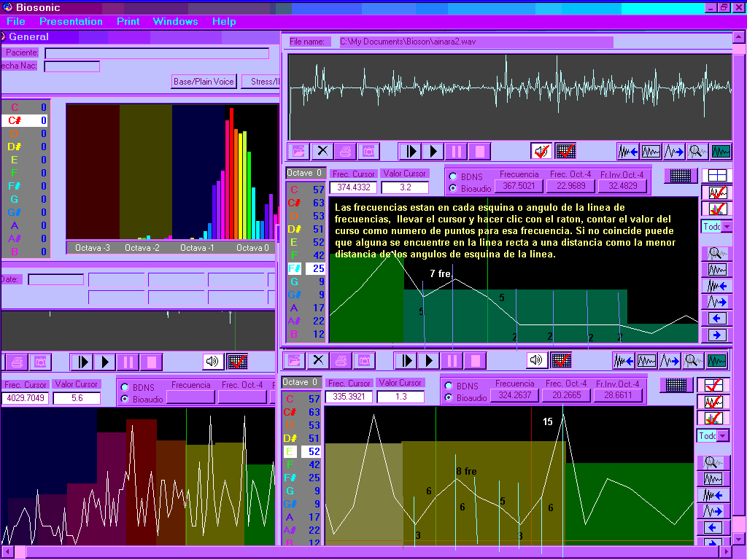Click the printer icon in the middle-right panel toolbar

[x=341, y=360]
